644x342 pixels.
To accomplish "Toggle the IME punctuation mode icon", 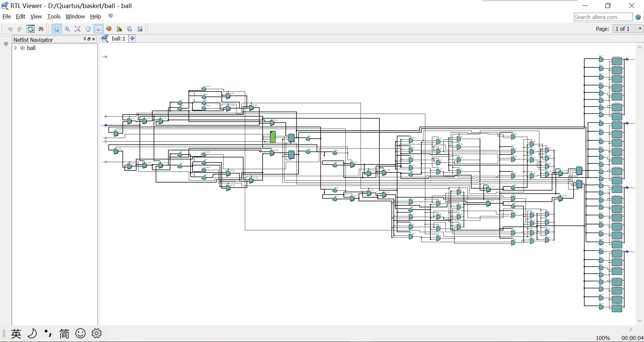I will tap(48, 333).
